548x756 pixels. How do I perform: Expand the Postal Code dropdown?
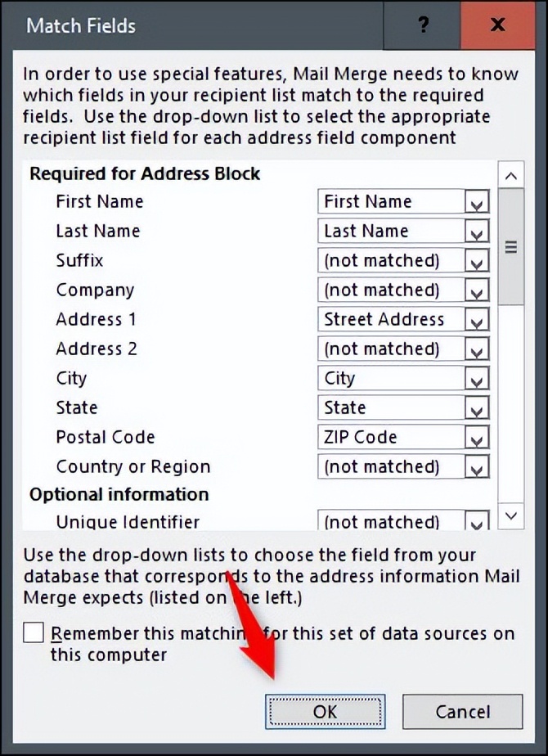(x=477, y=438)
